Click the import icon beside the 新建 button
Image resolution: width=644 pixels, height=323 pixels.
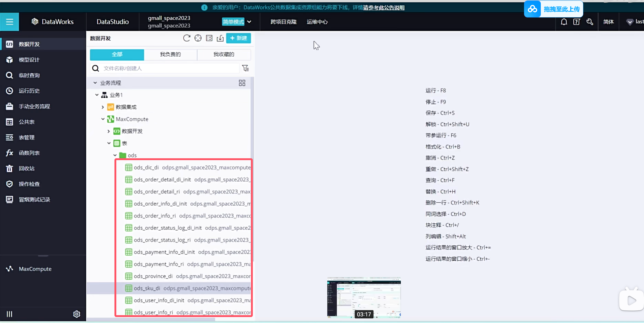tap(220, 38)
